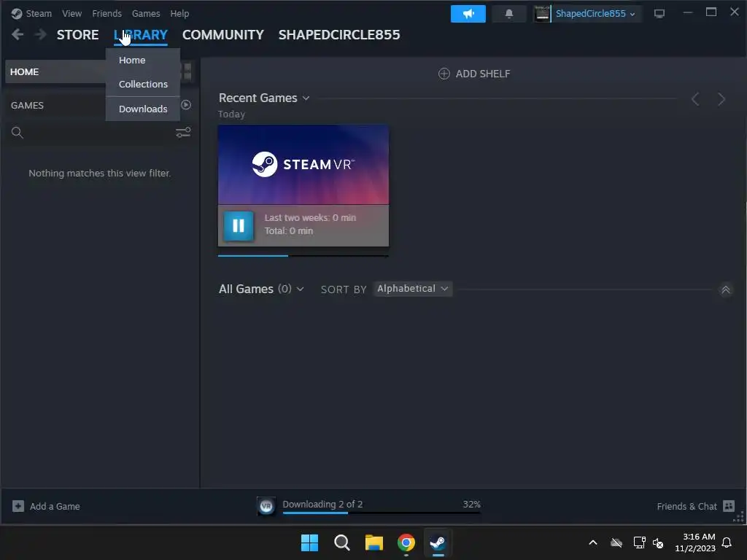The width and height of the screenshot is (747, 560).
Task: Open the ShapedCircle855 account dropdown
Action: [x=595, y=14]
